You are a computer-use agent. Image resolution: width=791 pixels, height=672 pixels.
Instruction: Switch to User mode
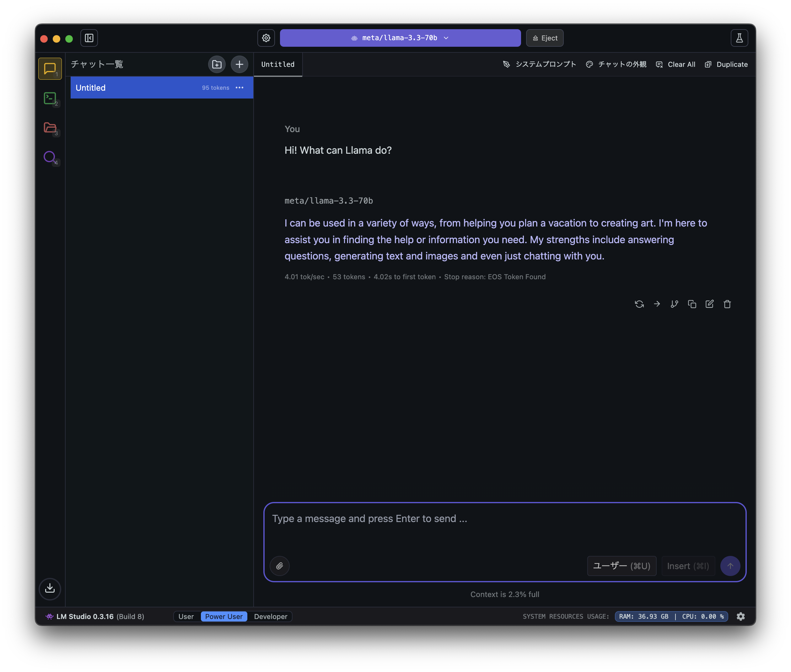click(x=186, y=616)
